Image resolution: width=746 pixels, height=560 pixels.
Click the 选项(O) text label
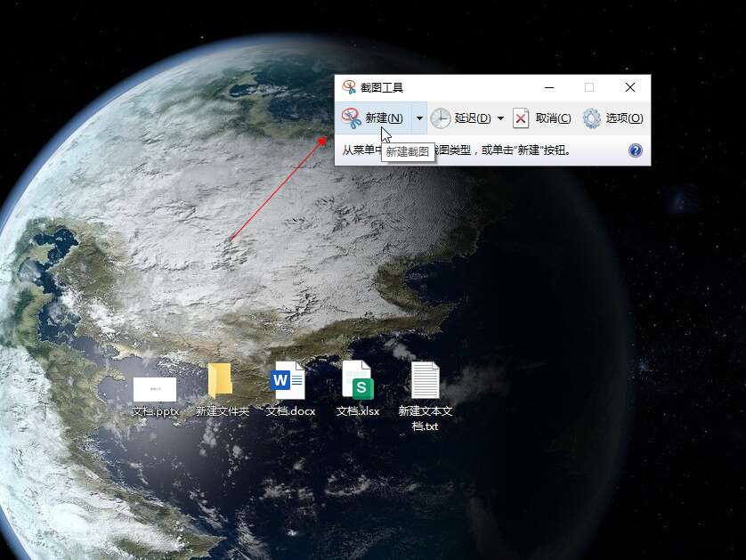624,118
